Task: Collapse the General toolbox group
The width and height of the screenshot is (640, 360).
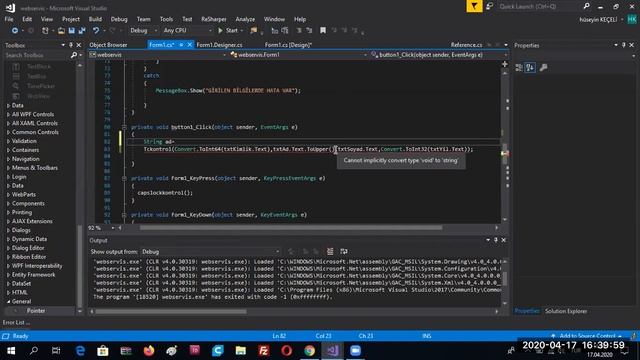Action: click(8, 302)
